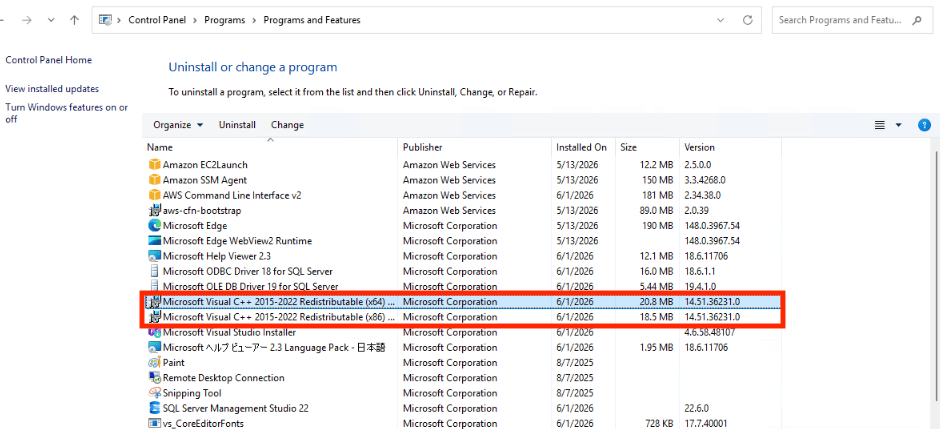
Task: Click the 89.0 MB size cell
Action: [656, 210]
